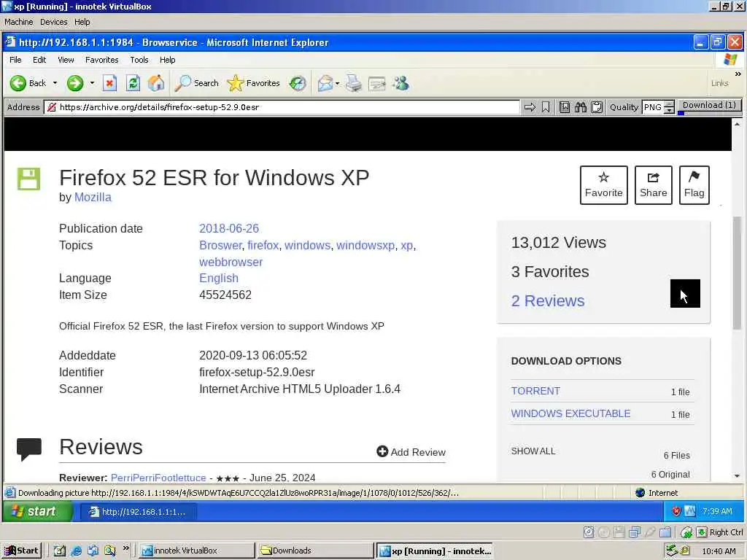747x560 pixels.
Task: Click the bookmark icon beside the Go arrow
Action: point(546,107)
